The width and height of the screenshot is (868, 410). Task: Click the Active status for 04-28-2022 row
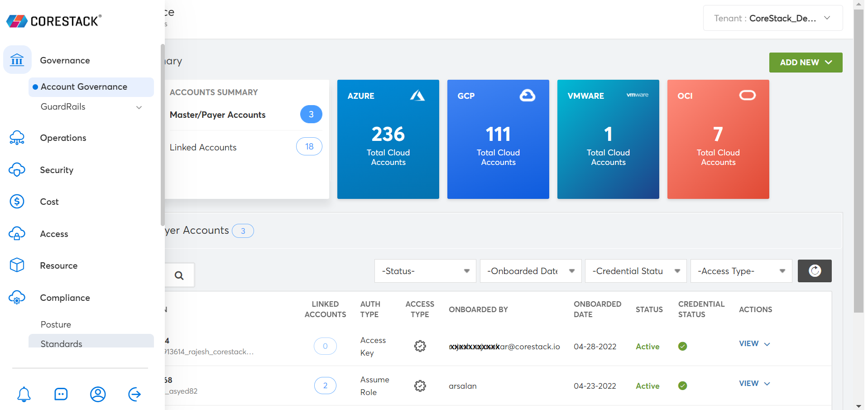pyautogui.click(x=647, y=347)
